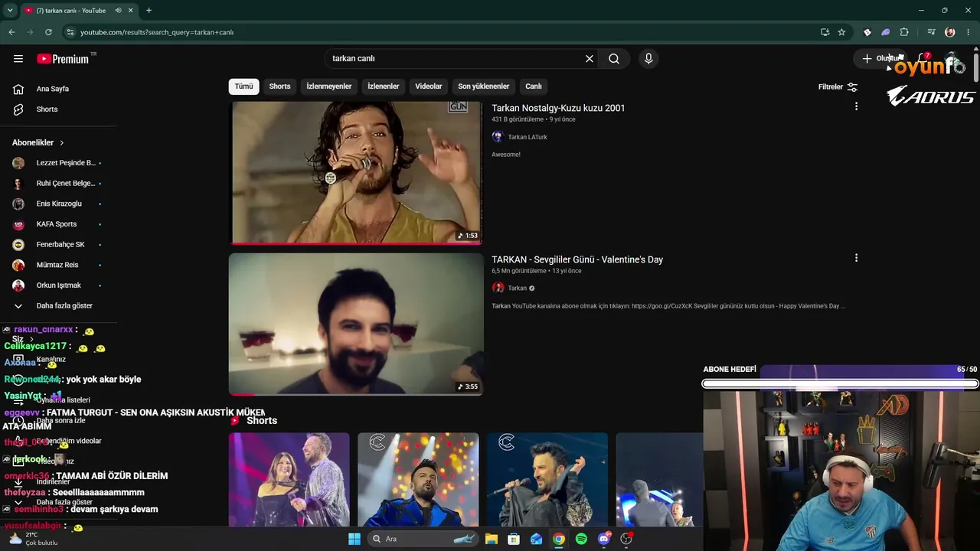Expand the Abonelikler section
Viewport: 980px width, 551px height.
(x=38, y=142)
